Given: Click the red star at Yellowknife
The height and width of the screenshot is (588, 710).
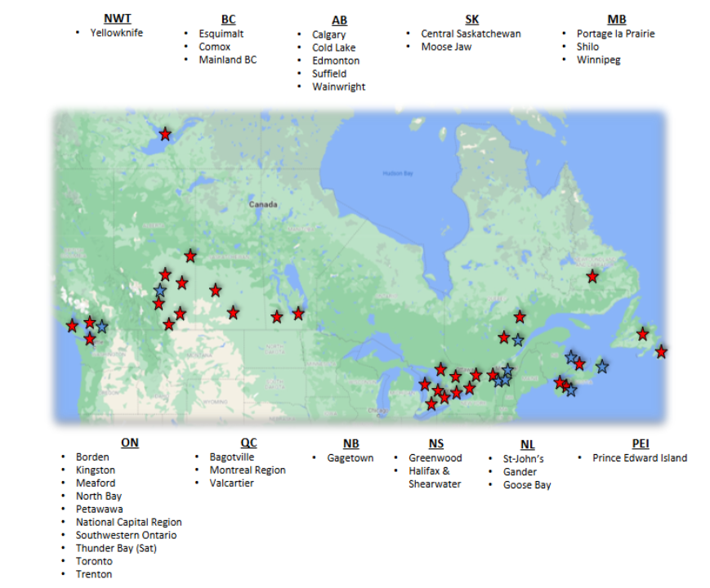Looking at the screenshot, I should click(165, 134).
